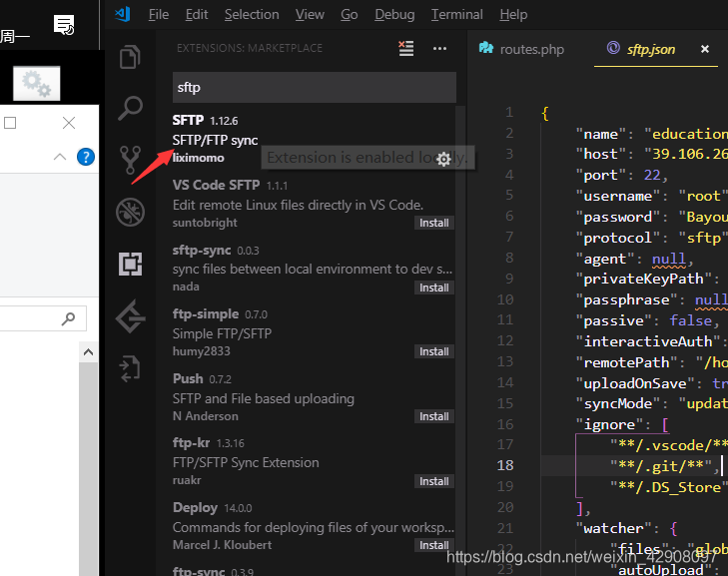Viewport: 728px width, 576px height.
Task: Click the search box in left window
Action: 43,318
